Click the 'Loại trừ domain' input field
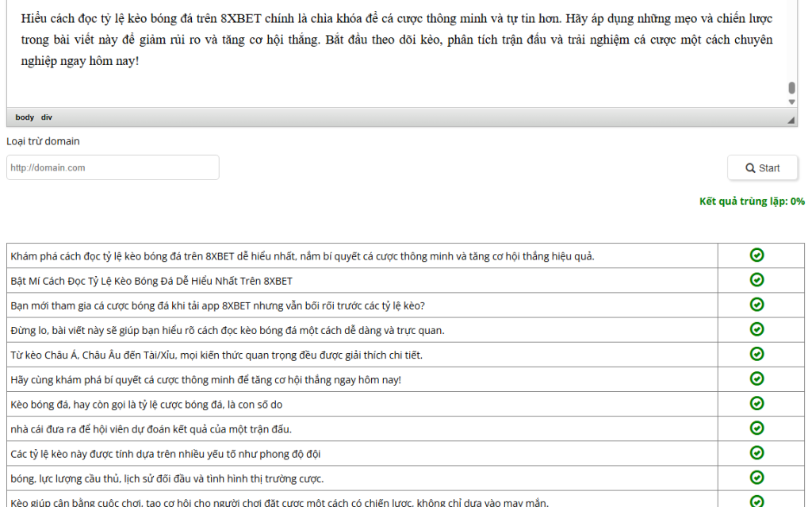 pos(113,167)
